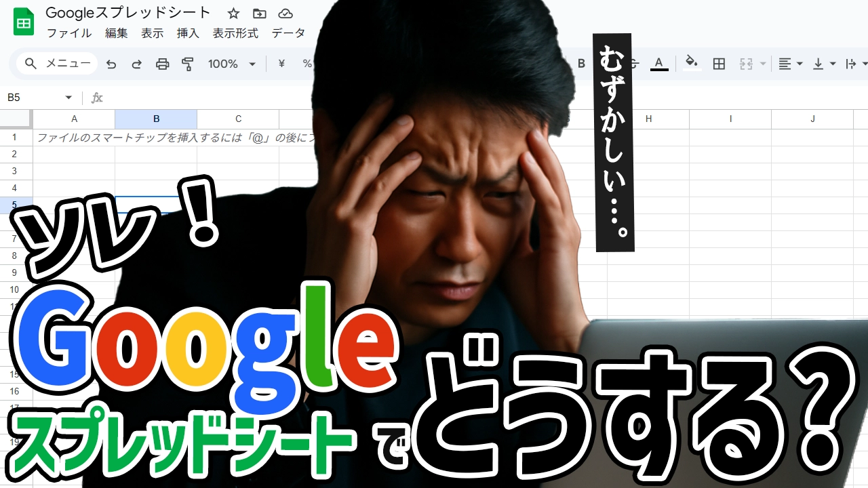This screenshot has height=488, width=868.
Task: Open the fill color paint bucket
Action: pyautogui.click(x=691, y=63)
